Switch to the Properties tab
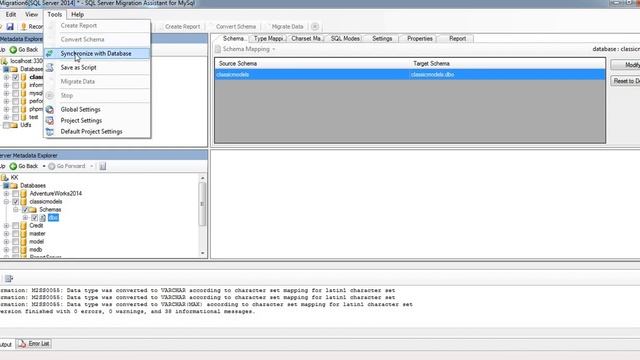The height and width of the screenshot is (360, 640). click(x=420, y=38)
